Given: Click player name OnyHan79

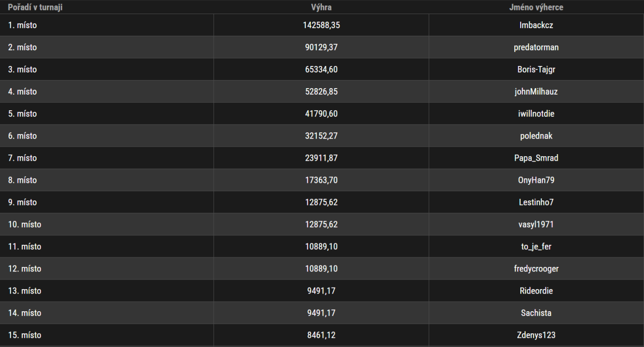Looking at the screenshot, I should pyautogui.click(x=536, y=180).
